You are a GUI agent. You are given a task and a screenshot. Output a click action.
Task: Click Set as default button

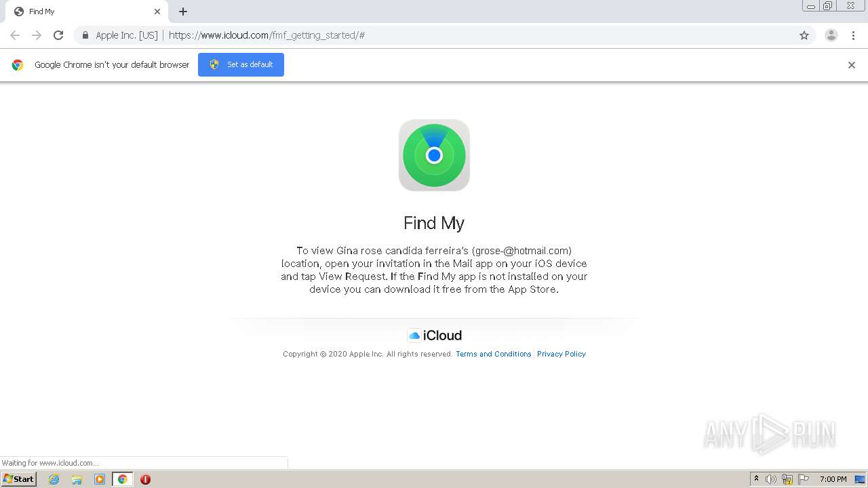[x=241, y=64]
